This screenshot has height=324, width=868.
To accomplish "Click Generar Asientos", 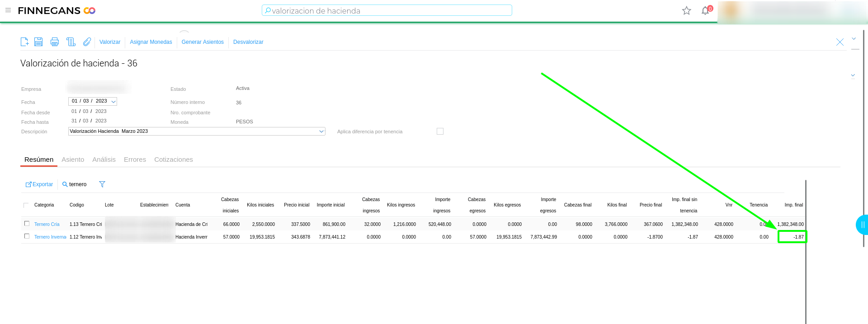I will point(203,42).
